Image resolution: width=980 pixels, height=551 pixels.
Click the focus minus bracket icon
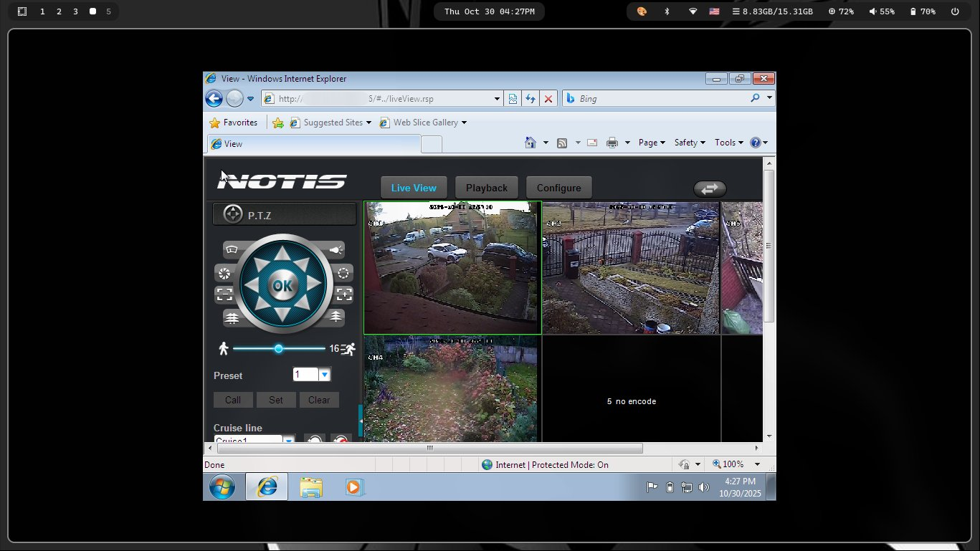point(224,294)
